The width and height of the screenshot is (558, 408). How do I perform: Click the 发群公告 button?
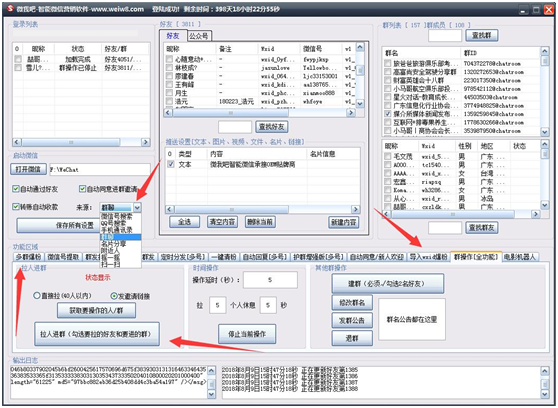(x=352, y=320)
